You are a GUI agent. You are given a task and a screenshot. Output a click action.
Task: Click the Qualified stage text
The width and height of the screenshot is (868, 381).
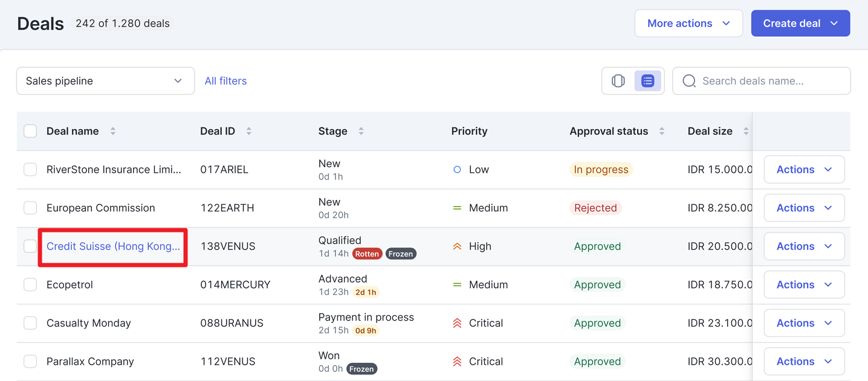click(x=340, y=240)
